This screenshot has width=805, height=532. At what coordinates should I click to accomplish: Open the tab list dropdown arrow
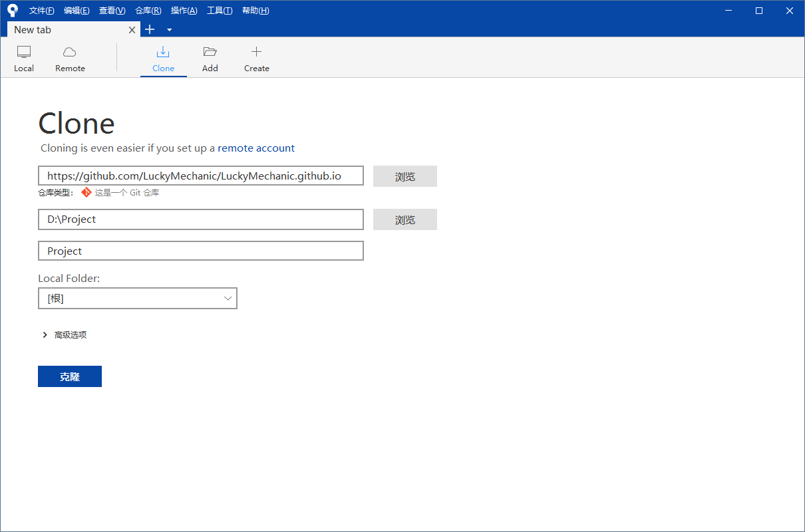[x=169, y=30]
